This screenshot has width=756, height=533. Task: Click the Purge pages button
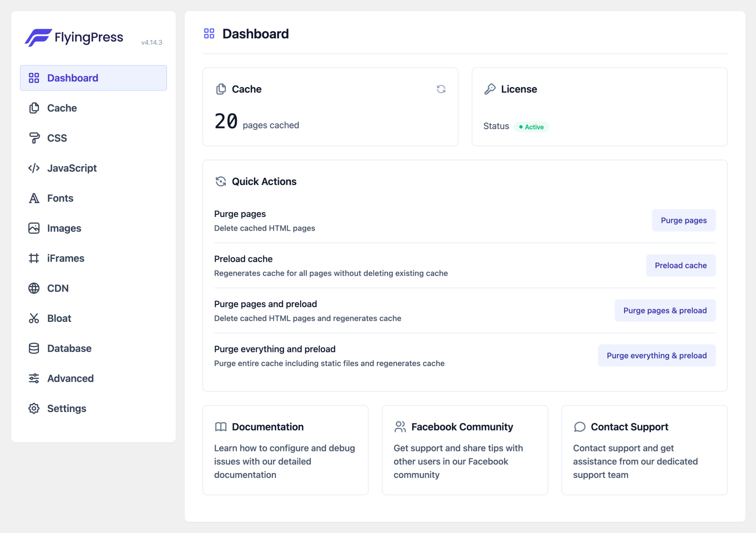tap(683, 220)
